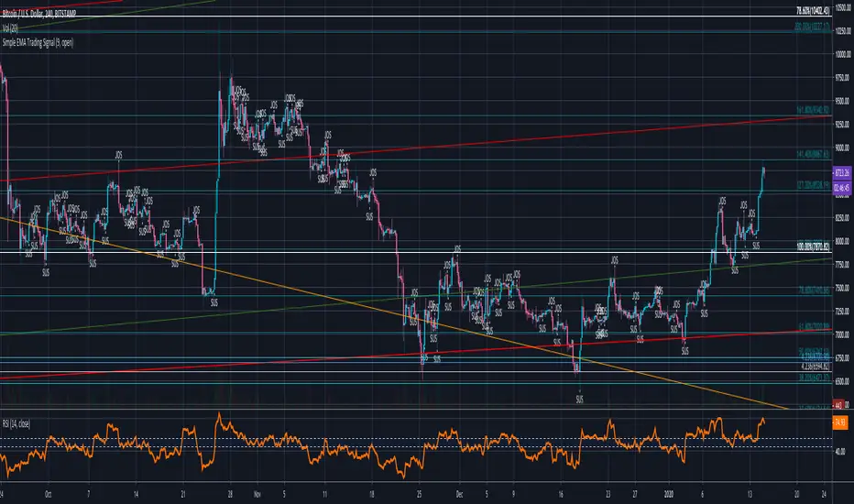The width and height of the screenshot is (854, 504).
Task: Select the 100.00%(7870.82) Fibonacci level label
Action: click(801, 247)
